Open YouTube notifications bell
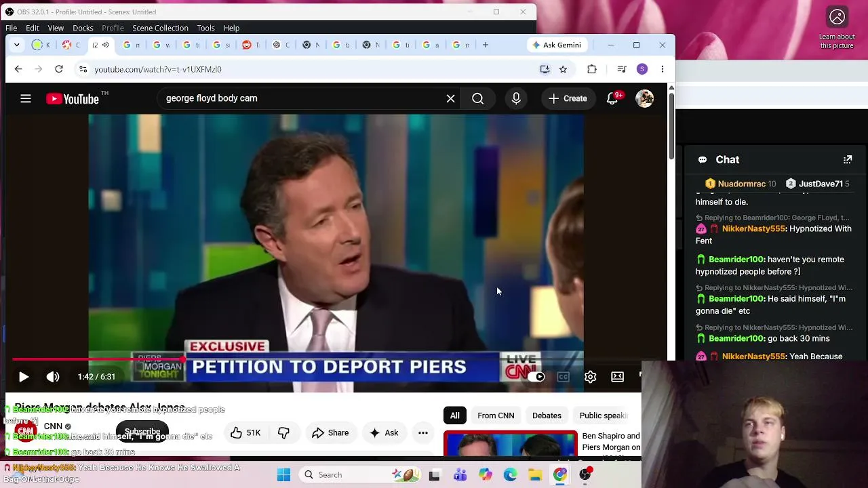This screenshot has height=488, width=868. click(612, 99)
